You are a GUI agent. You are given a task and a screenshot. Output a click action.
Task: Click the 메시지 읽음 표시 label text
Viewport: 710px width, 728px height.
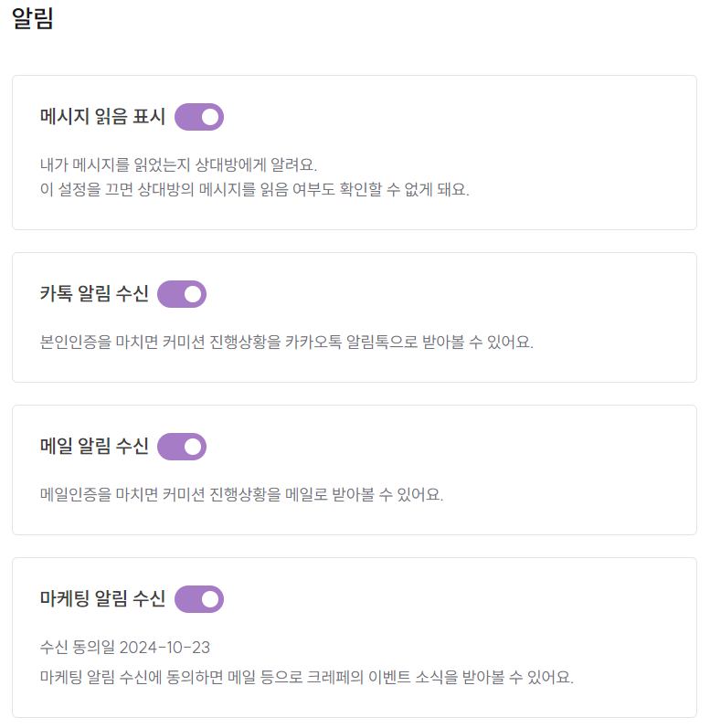102,118
